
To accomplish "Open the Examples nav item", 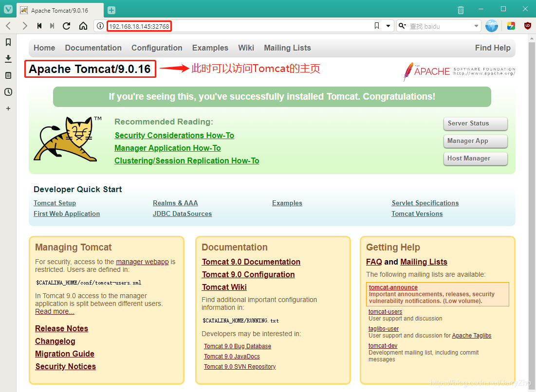I will [x=210, y=48].
